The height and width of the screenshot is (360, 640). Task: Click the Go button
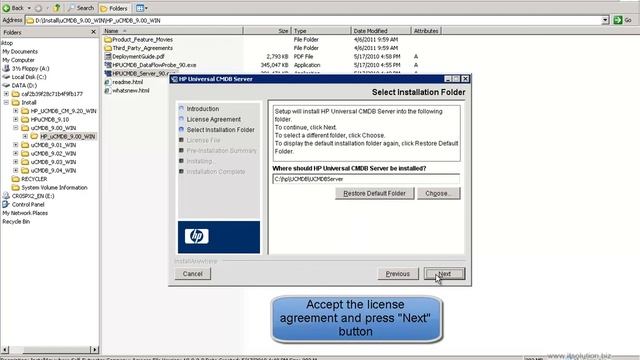pos(623,20)
